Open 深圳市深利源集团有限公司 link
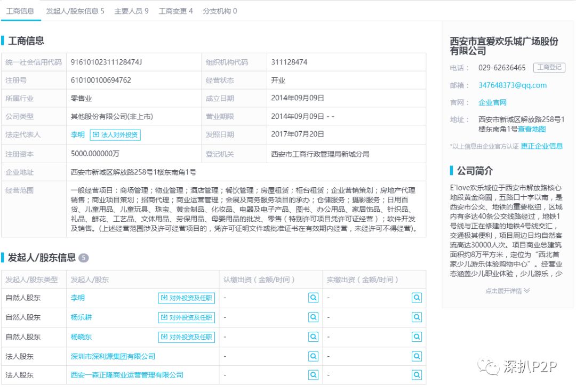 coord(113,356)
